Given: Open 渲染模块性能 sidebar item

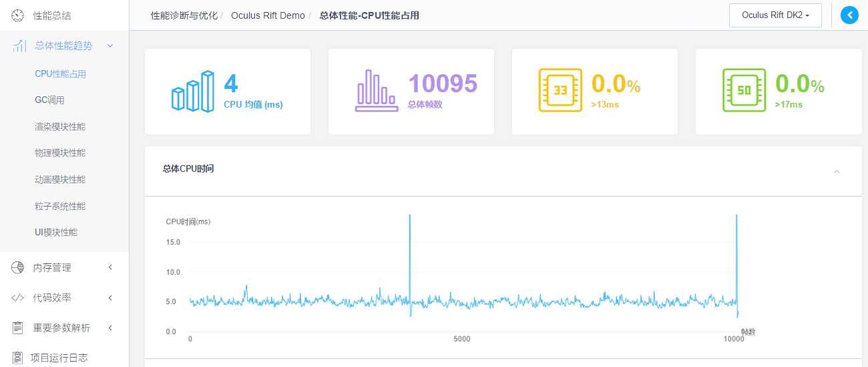Looking at the screenshot, I should [x=60, y=126].
